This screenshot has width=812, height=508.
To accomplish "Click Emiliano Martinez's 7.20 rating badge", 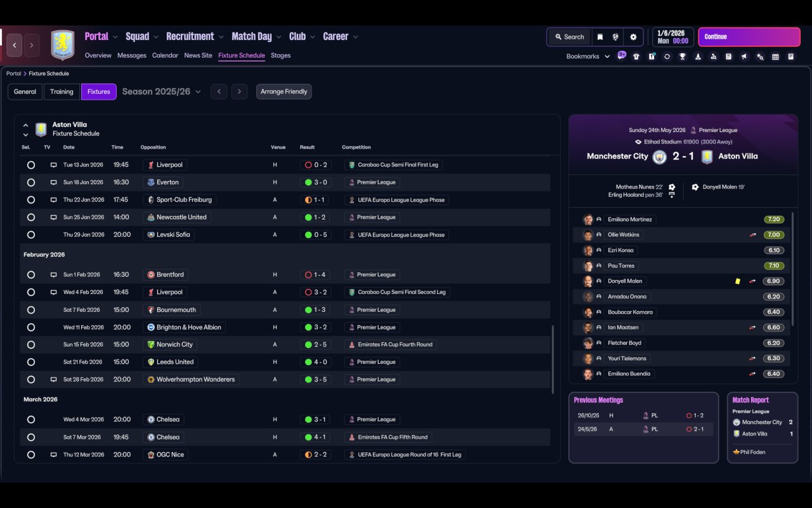I will [774, 220].
